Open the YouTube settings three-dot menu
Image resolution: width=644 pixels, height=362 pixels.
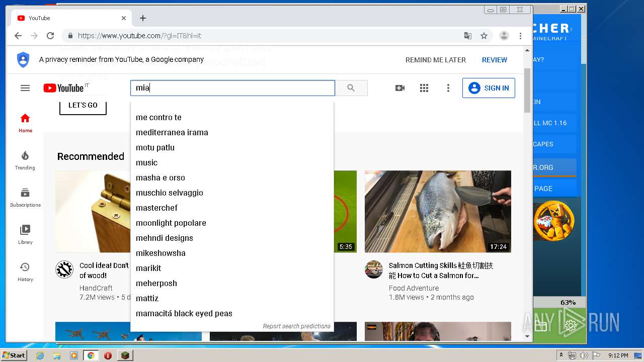pos(448,88)
